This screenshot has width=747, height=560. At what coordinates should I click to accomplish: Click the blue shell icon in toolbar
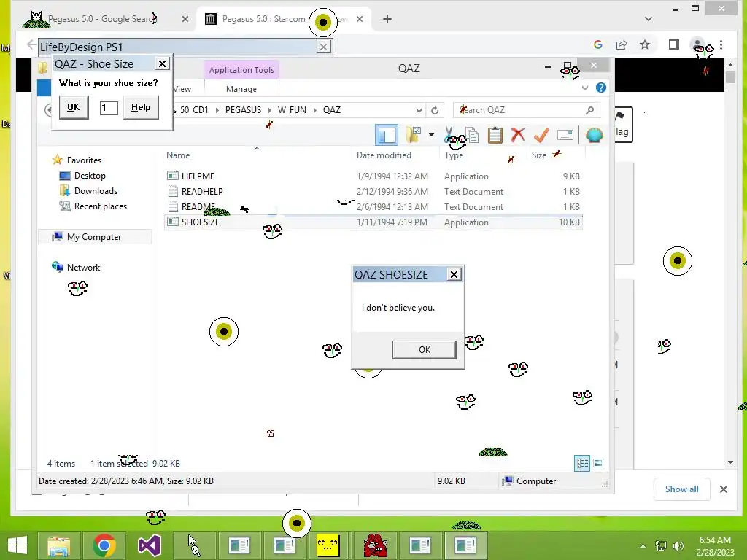coord(594,135)
